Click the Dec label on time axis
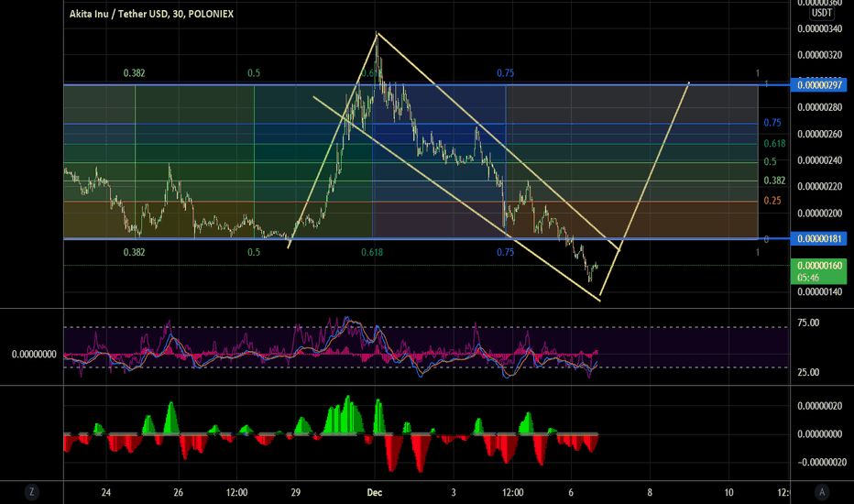This screenshot has height=504, width=854. (375, 493)
